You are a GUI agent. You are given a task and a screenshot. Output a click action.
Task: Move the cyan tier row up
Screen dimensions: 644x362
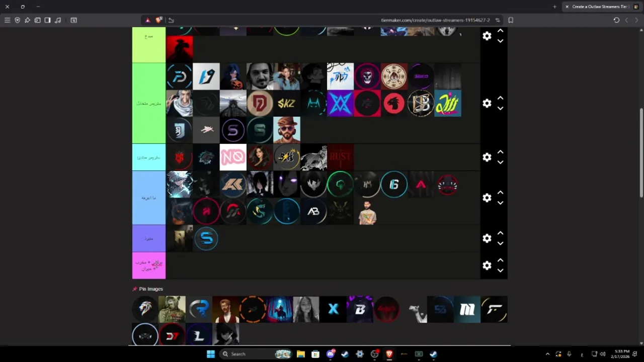[500, 152]
